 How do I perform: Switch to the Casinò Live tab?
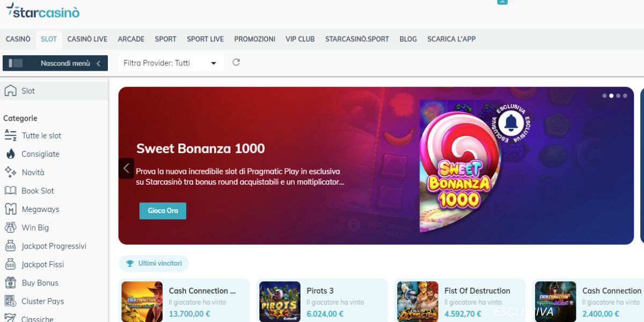[87, 39]
